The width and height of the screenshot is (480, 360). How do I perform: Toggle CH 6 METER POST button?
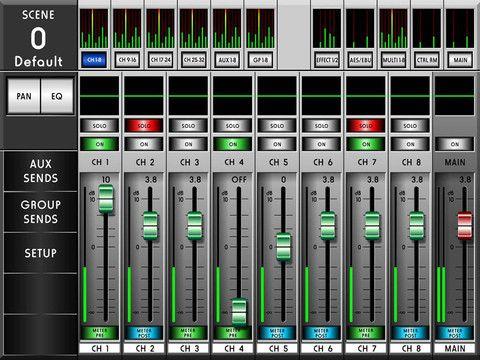coord(321,333)
